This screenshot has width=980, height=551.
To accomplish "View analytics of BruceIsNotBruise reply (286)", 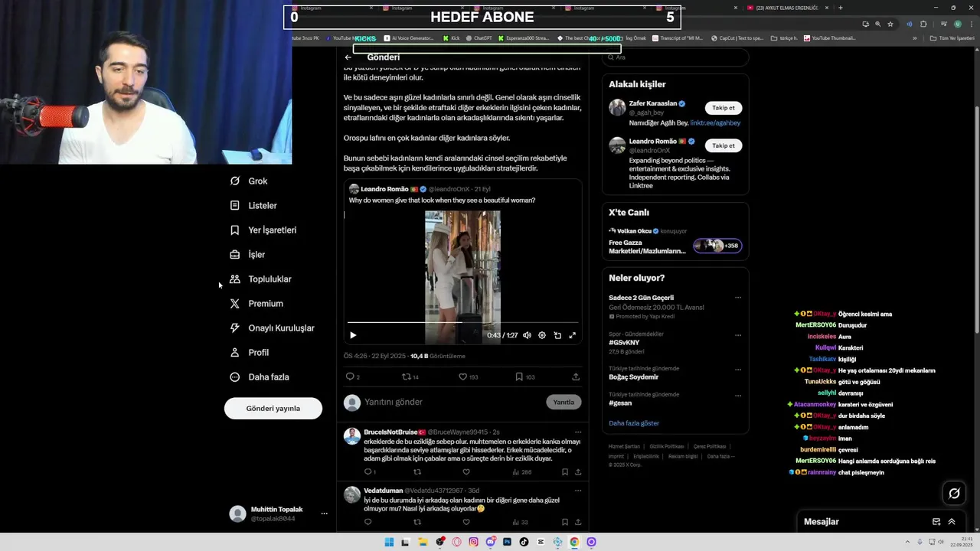I will coord(521,472).
